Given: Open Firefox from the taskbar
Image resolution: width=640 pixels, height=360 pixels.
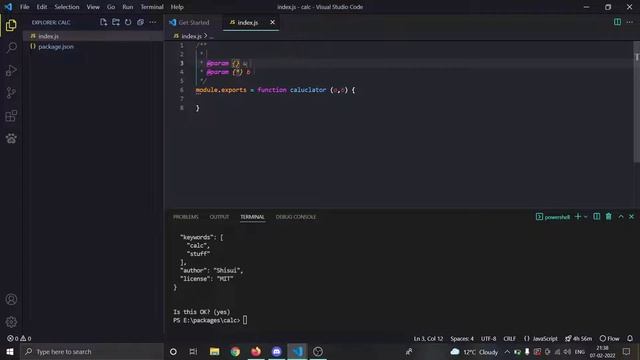Looking at the screenshot, I should click(x=256, y=351).
